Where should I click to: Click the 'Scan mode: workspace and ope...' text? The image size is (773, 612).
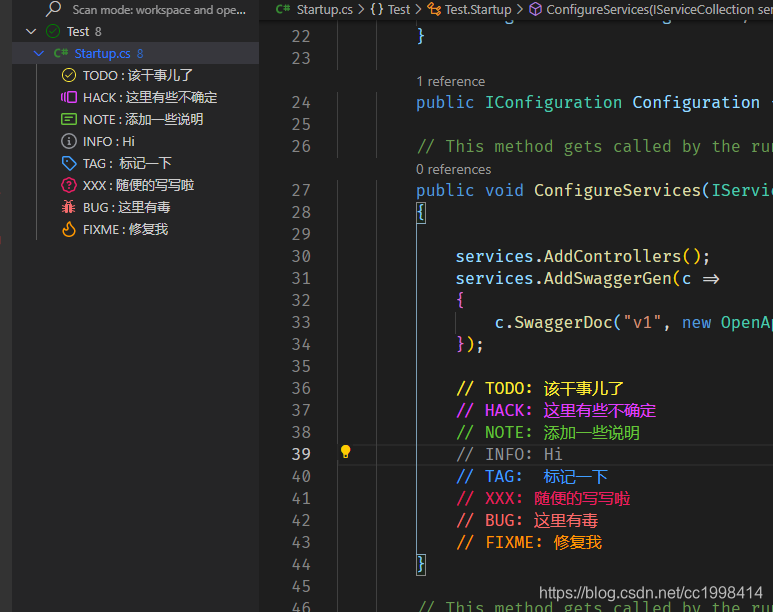coord(159,9)
